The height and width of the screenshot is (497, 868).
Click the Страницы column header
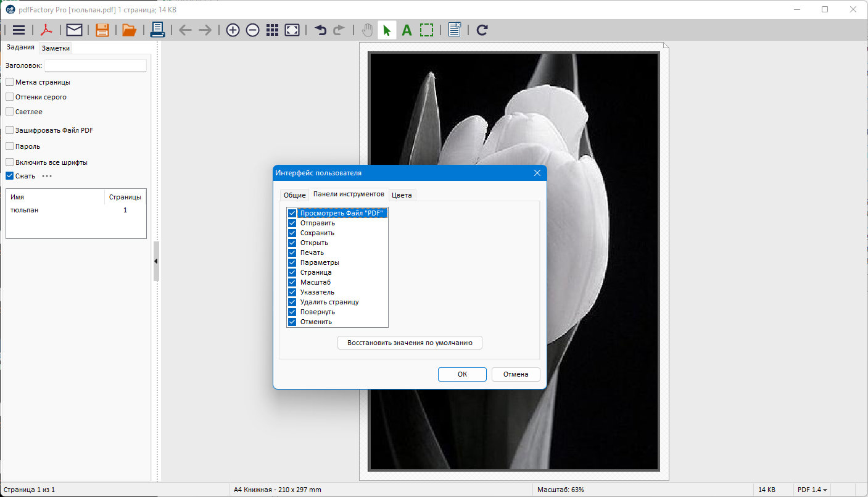tap(125, 197)
